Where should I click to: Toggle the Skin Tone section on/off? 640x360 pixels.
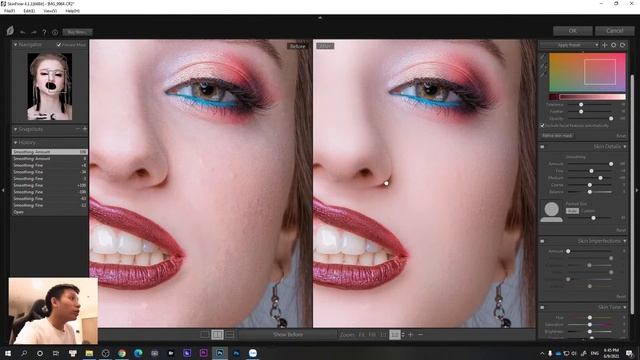tap(542, 307)
